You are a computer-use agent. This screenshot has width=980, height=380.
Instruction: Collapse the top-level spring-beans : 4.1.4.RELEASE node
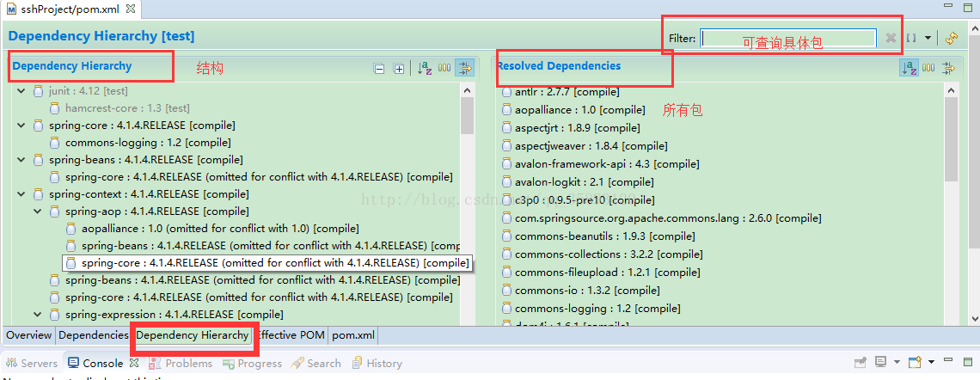point(21,160)
